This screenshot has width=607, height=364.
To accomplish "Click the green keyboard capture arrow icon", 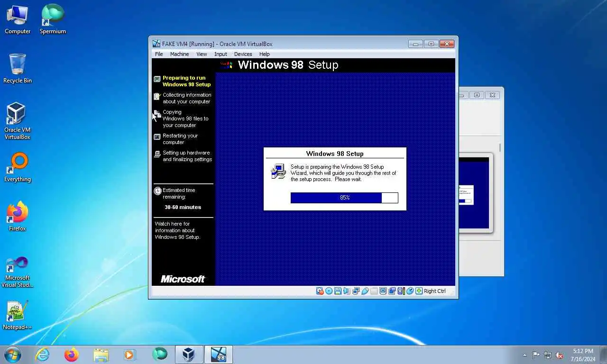I will 419,291.
